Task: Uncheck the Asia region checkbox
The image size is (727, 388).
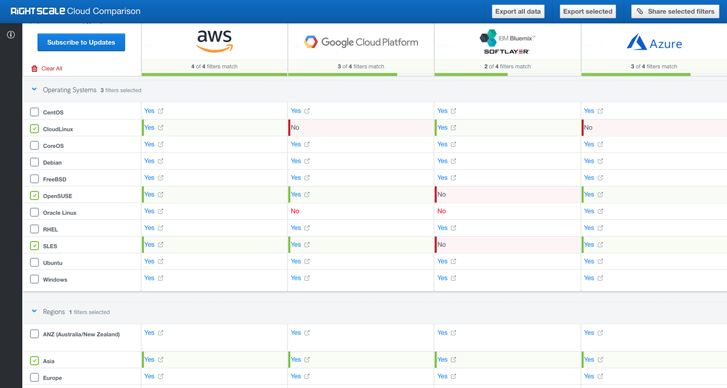Action: 34,360
